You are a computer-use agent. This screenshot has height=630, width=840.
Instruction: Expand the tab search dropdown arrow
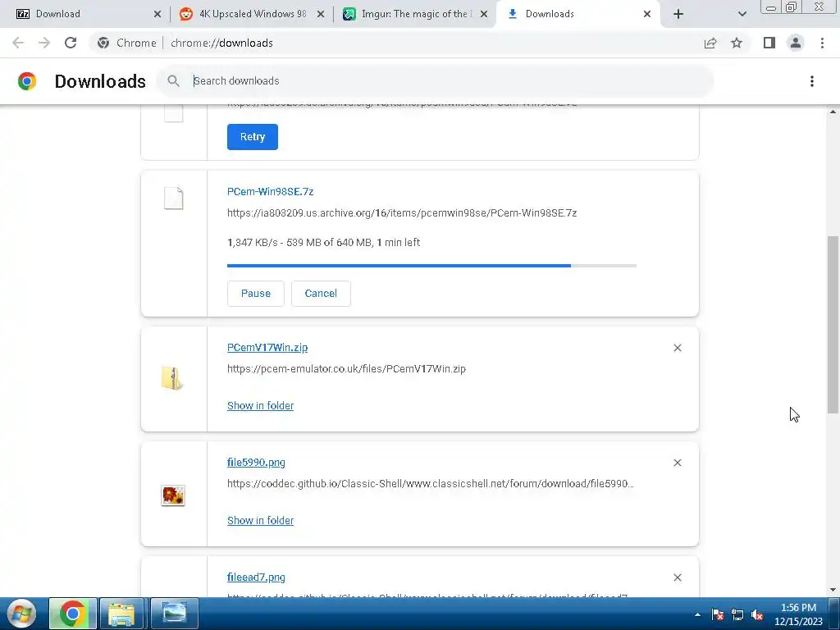point(742,14)
